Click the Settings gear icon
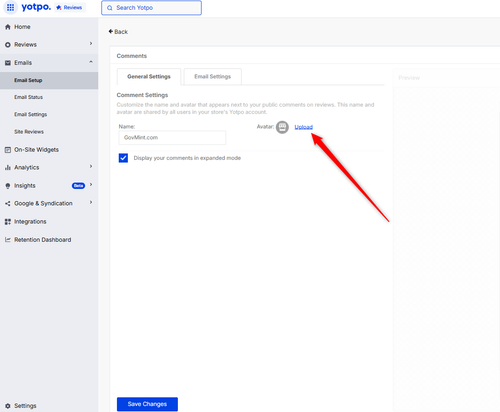The width and height of the screenshot is (500, 412). pyautogui.click(x=8, y=406)
